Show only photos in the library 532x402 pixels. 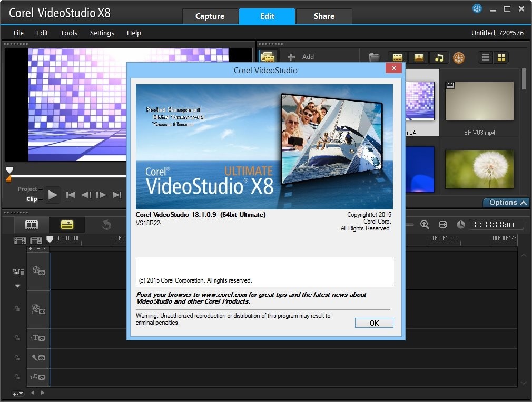(419, 57)
